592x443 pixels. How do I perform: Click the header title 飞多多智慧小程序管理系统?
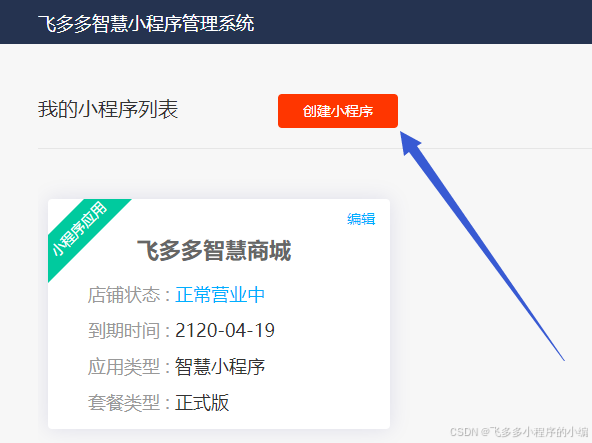click(x=146, y=23)
